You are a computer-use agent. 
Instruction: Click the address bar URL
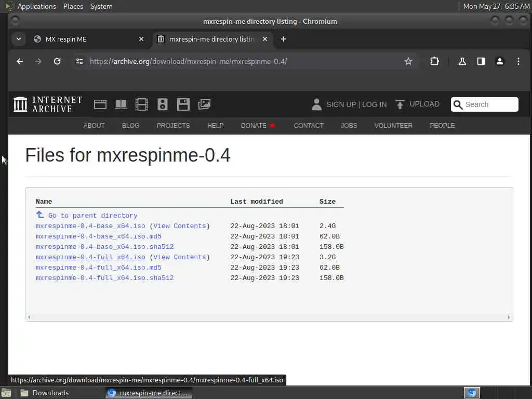[188, 61]
